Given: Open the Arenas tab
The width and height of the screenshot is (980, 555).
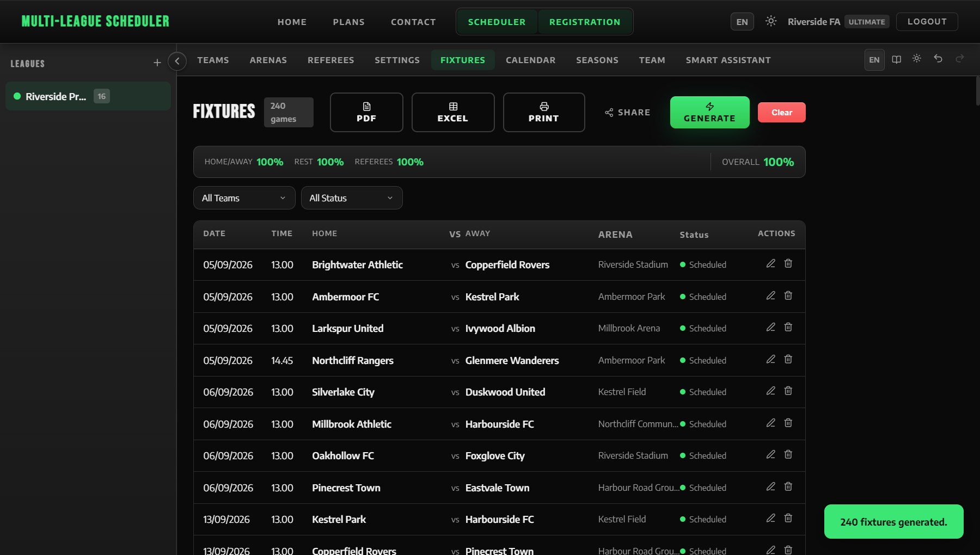Looking at the screenshot, I should (x=268, y=60).
